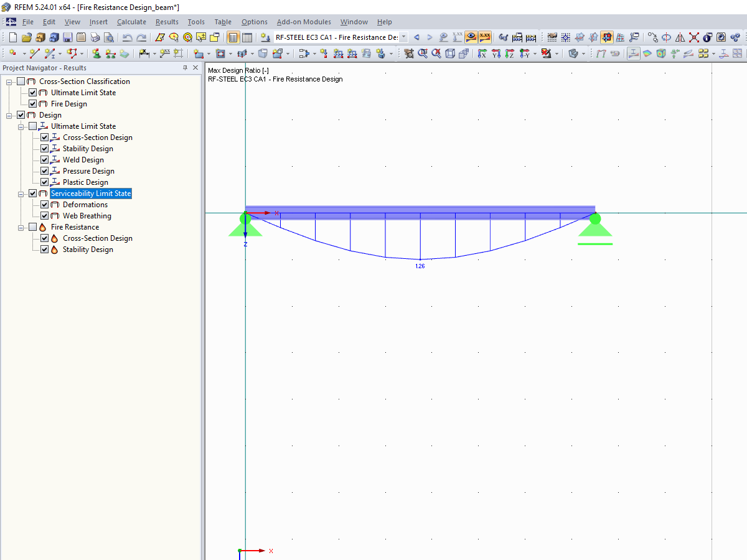Open the RF-STEEL EC3 CA1 module dropdown
This screenshot has width=747, height=560.
click(405, 37)
